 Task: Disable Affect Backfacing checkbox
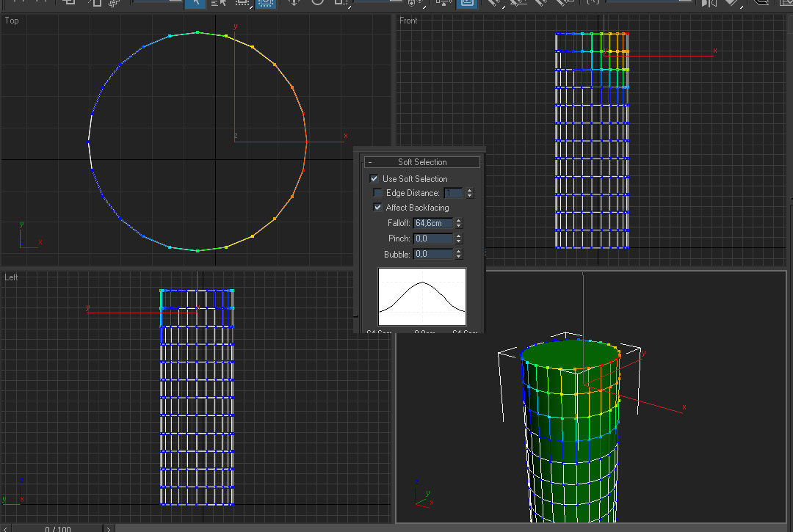click(x=378, y=208)
